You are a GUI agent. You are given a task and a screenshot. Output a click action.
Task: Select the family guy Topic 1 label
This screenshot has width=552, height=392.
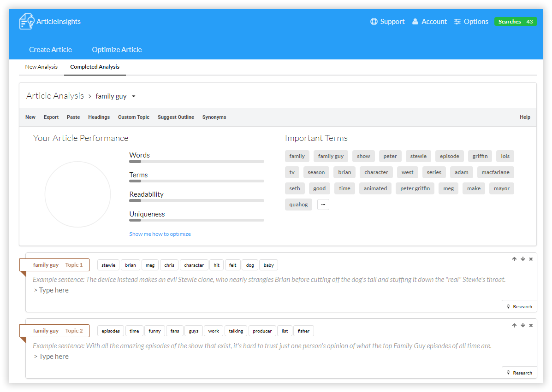point(54,265)
